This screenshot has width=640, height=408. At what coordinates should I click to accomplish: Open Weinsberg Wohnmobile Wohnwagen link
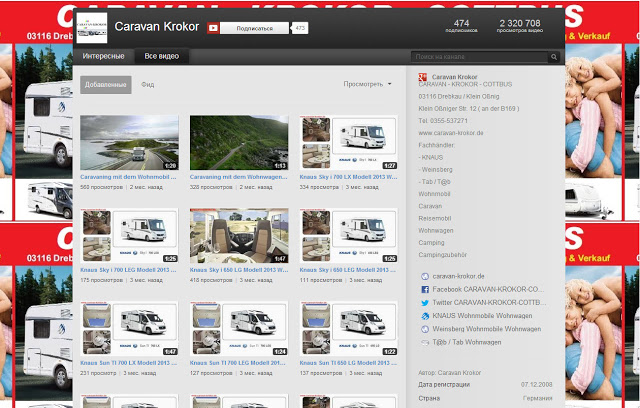click(x=487, y=329)
